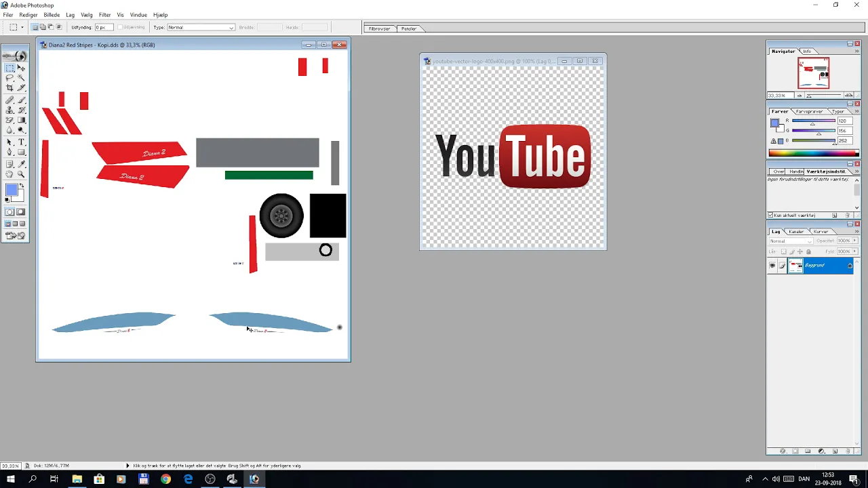
Task: Choose Add to selection mode
Action: 42,27
